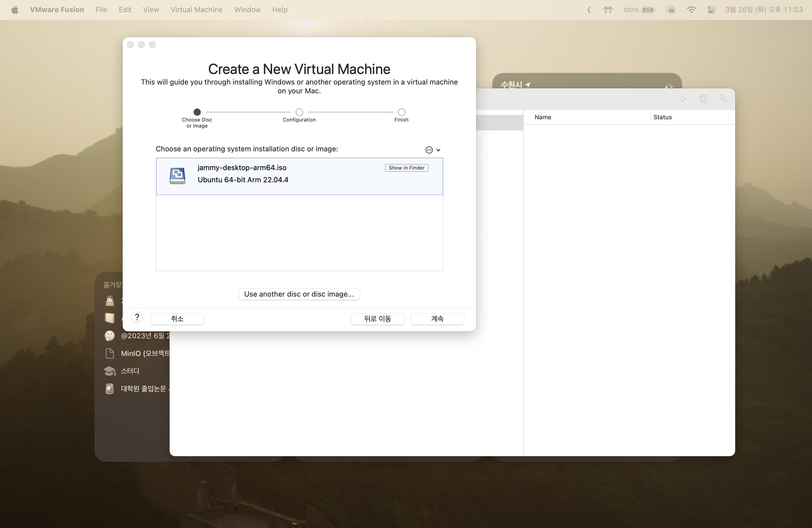Open the Apple menu
Screen dimensions: 812x528
(15, 10)
